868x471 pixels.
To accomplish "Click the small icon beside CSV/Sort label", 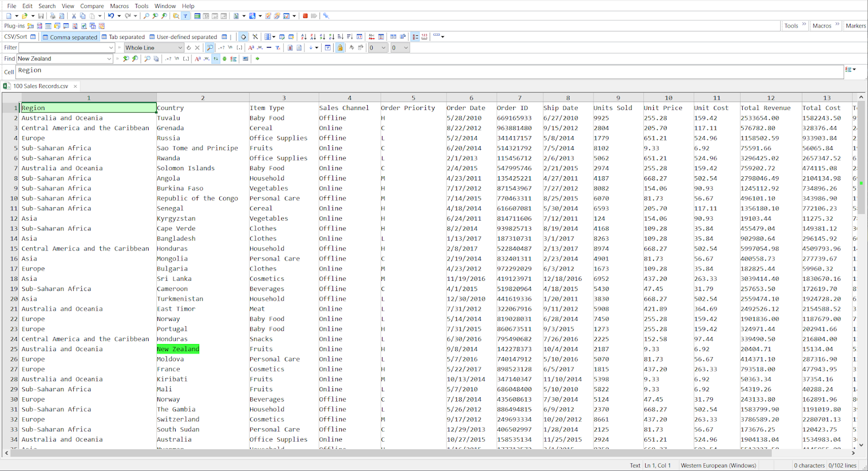I will (33, 37).
